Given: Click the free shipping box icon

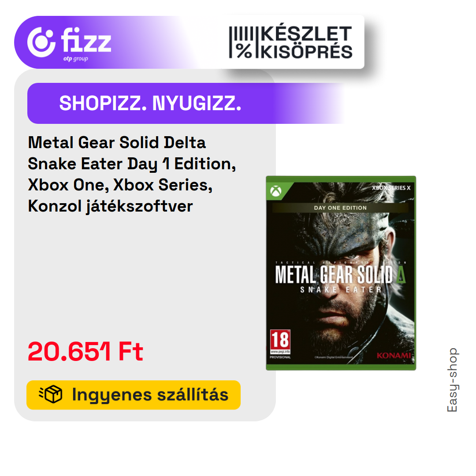Looking at the screenshot, I should (x=51, y=394).
